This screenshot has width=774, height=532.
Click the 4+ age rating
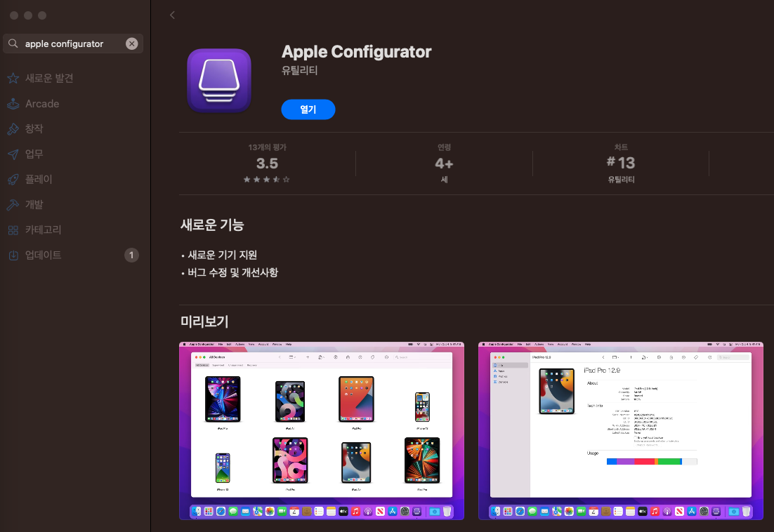coord(444,164)
